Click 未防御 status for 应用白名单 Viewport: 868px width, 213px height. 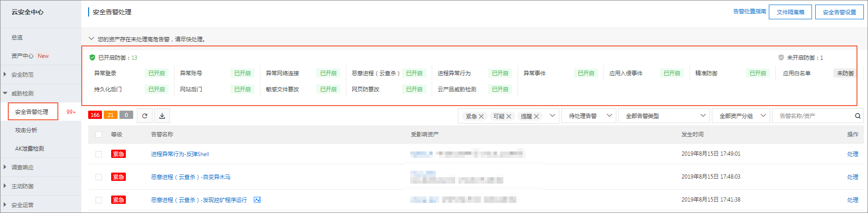pyautogui.click(x=845, y=73)
